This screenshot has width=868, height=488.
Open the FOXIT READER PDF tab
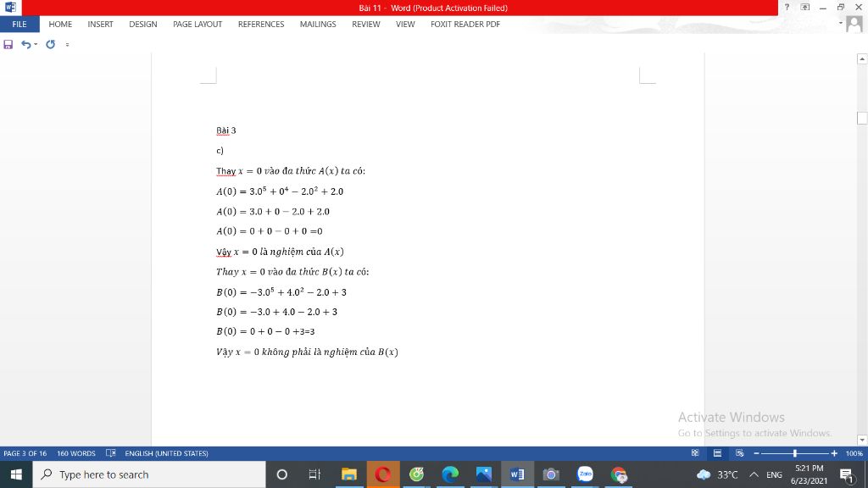point(465,25)
